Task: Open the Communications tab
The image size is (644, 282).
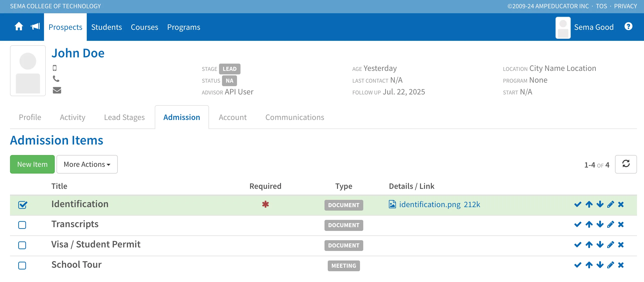Action: tap(295, 117)
